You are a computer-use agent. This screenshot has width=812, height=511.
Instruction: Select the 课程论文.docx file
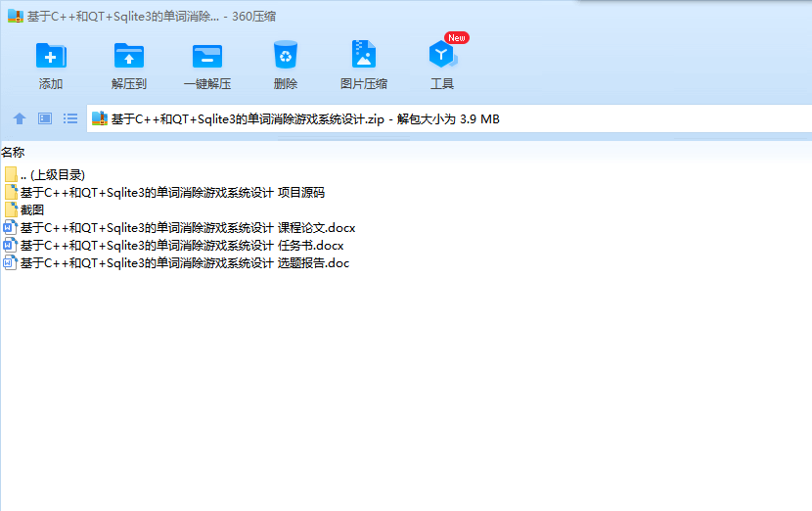179,227
